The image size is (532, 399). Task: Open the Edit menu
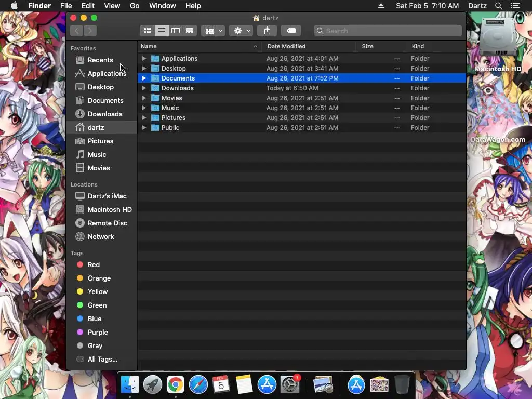pos(88,6)
